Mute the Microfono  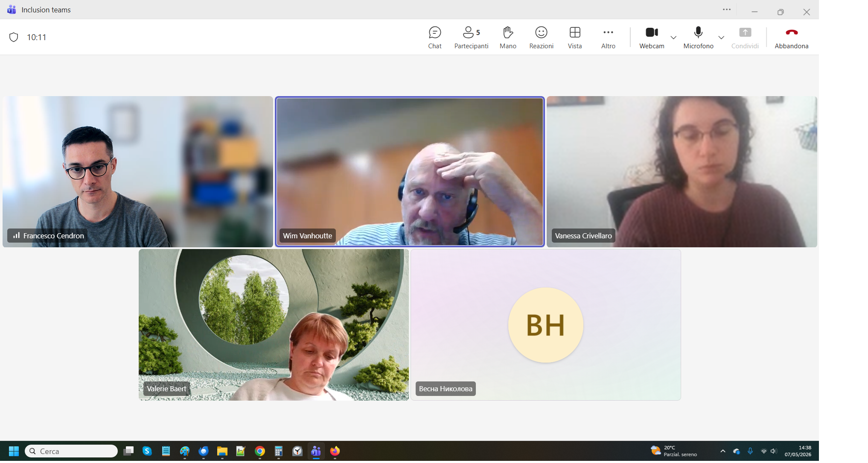[x=698, y=38]
